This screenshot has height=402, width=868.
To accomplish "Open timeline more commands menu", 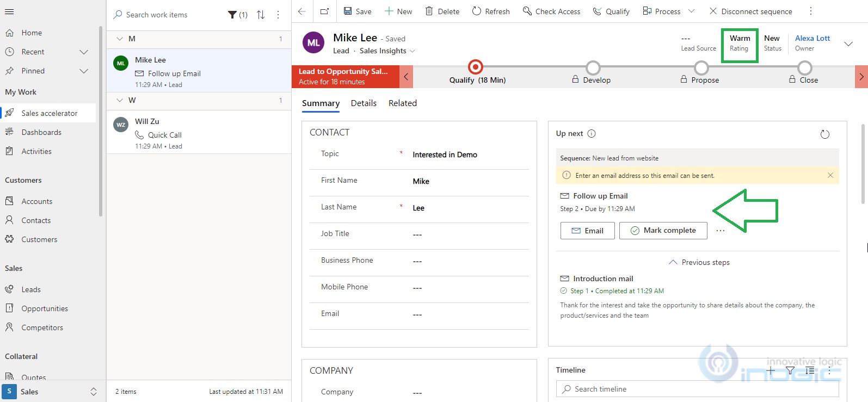I will (829, 370).
